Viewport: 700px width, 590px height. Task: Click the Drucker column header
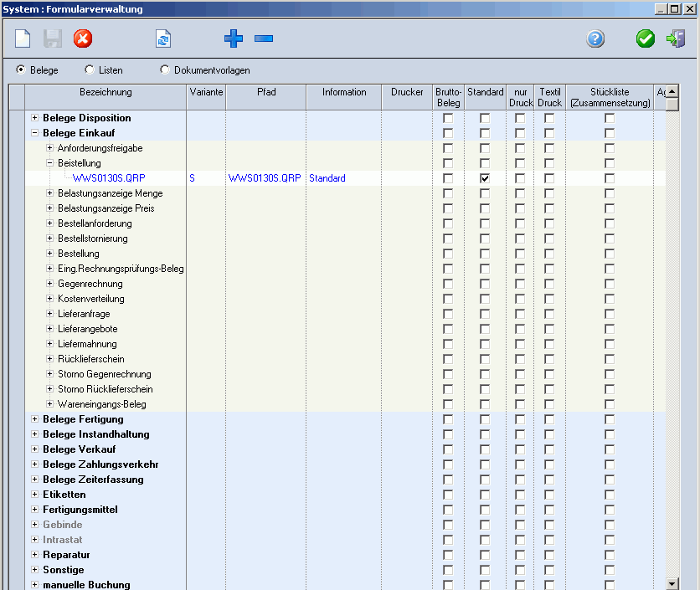pos(407,93)
